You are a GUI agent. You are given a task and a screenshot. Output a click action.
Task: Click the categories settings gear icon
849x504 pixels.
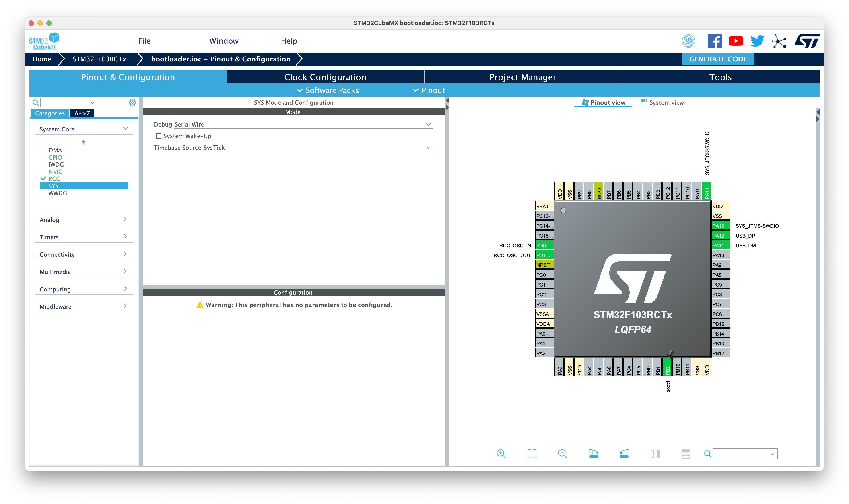[x=132, y=102]
